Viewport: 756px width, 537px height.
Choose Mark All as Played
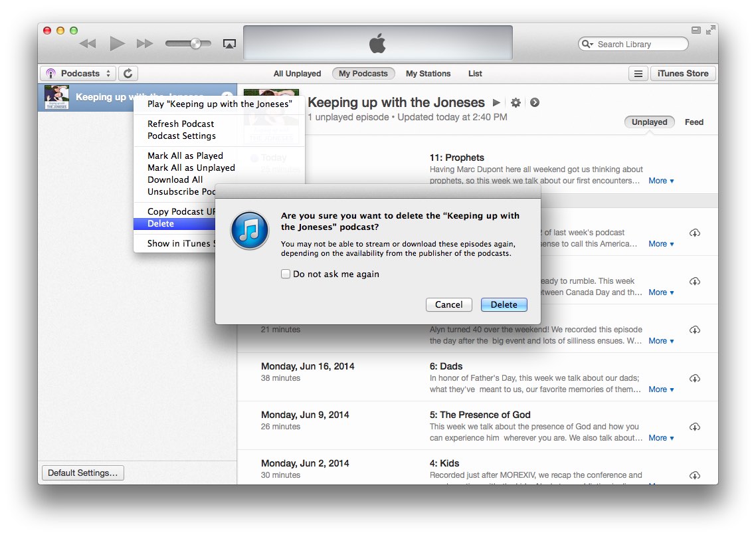pos(219,156)
